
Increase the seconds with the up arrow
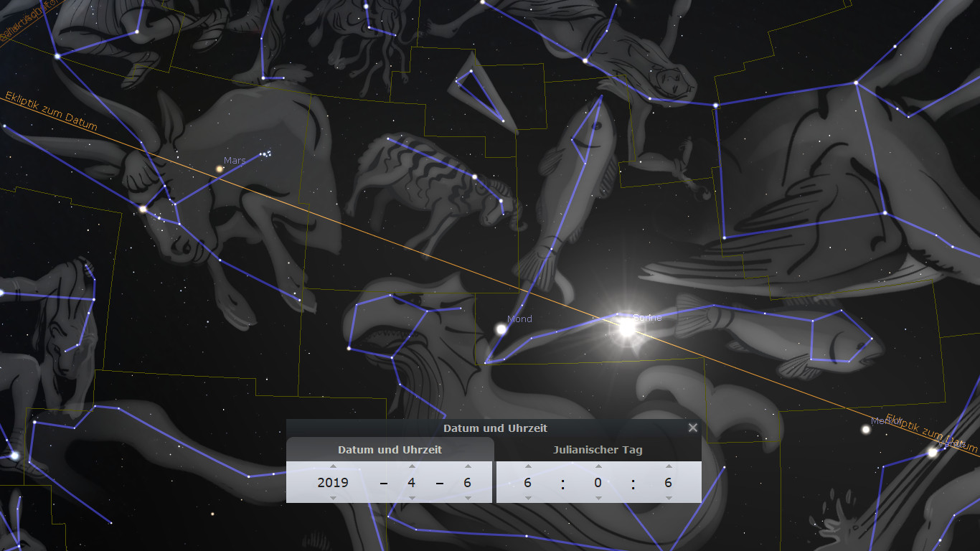[x=669, y=466]
